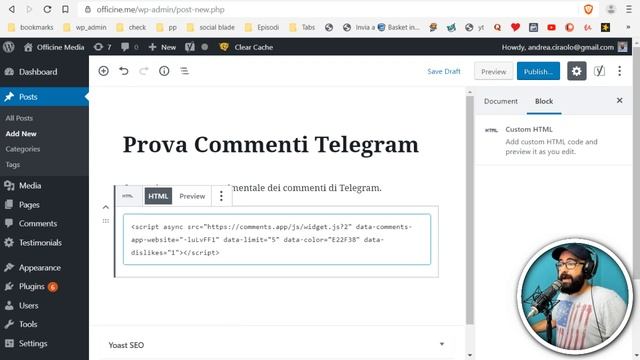Reload the browser page
This screenshot has height=360, width=640.
[47, 9]
